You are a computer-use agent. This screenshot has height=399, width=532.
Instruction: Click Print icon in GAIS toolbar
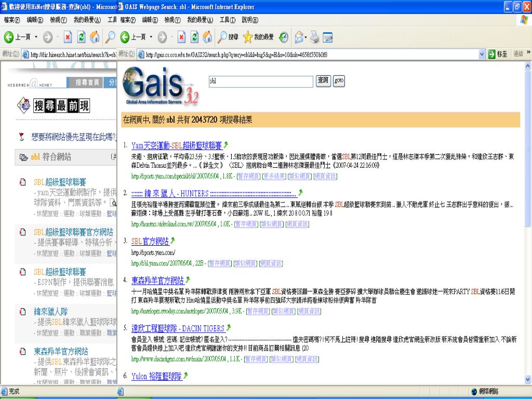click(x=315, y=37)
